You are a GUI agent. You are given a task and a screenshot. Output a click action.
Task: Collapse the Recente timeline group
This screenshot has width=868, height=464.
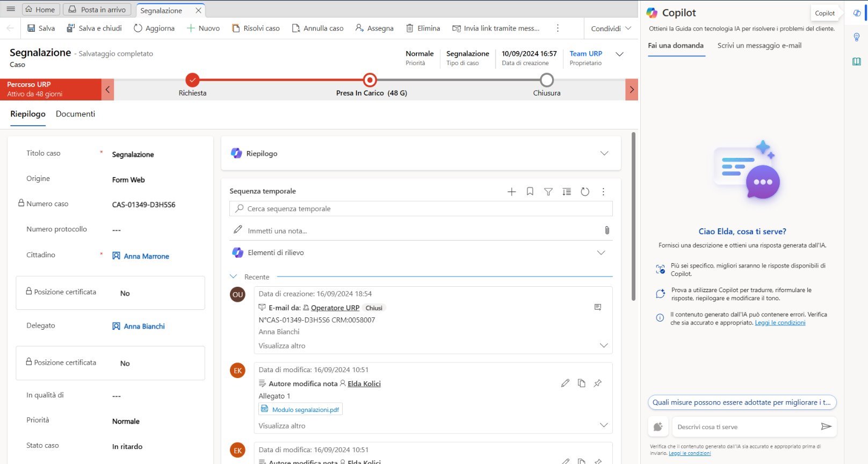(234, 277)
